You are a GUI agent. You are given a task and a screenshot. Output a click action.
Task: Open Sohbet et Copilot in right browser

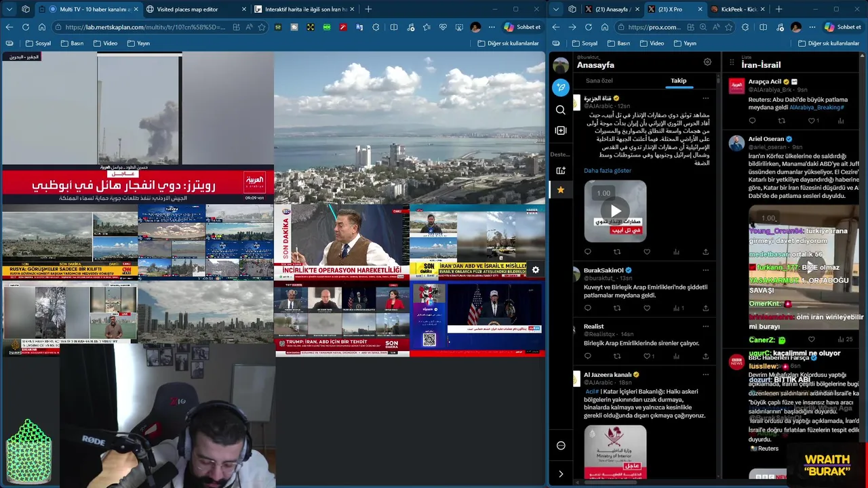pyautogui.click(x=842, y=27)
